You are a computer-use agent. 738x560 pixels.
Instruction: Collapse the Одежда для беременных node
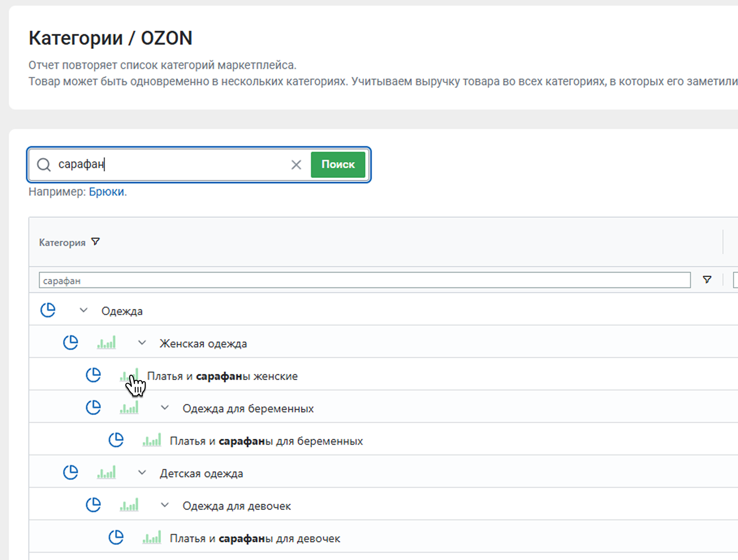pos(165,408)
